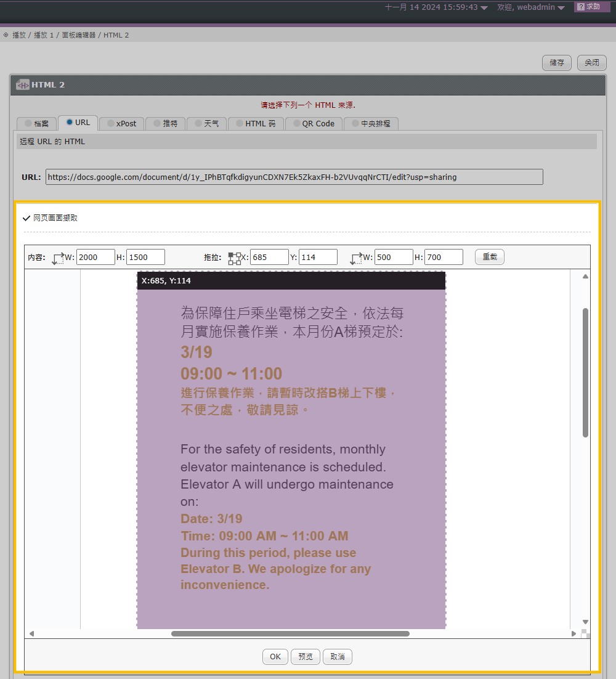Select the URL radio source
Image resolution: width=616 pixels, height=679 pixels.
[69, 122]
